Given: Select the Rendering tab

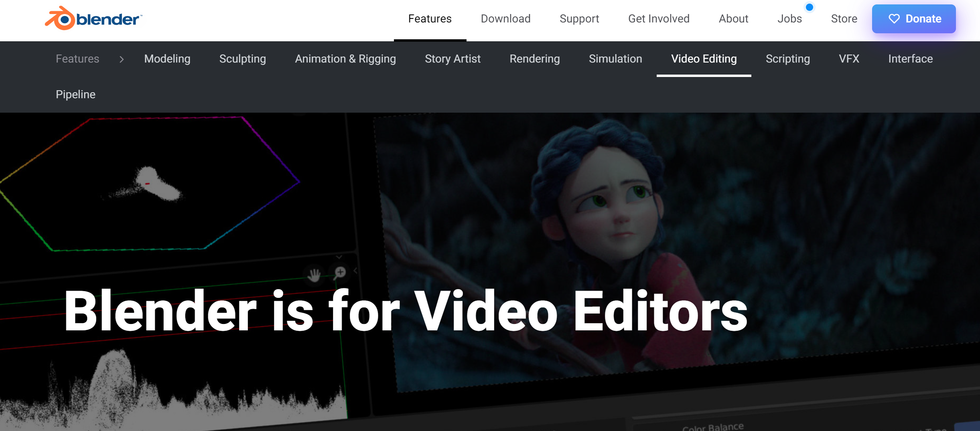Looking at the screenshot, I should (x=534, y=59).
